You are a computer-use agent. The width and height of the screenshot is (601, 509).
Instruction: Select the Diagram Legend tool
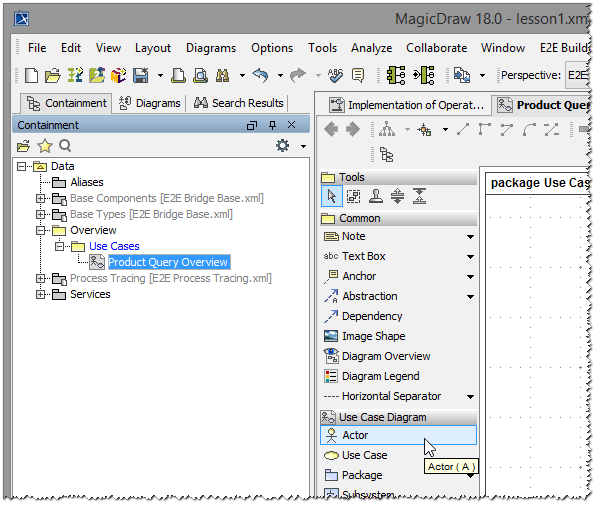coord(380,376)
